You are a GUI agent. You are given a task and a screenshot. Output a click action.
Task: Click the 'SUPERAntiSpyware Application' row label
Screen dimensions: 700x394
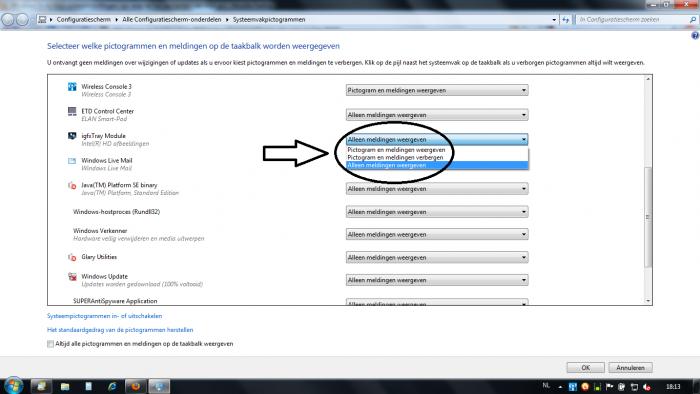(115, 301)
